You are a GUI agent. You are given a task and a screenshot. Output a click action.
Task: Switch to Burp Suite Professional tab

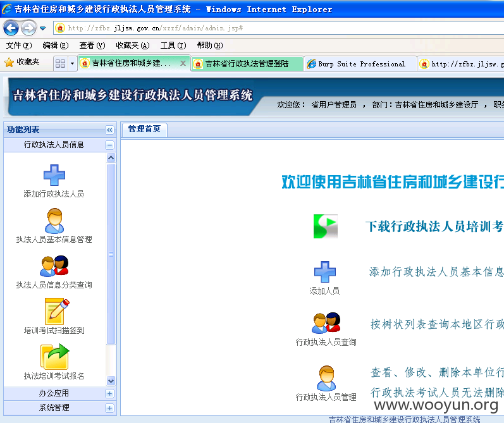point(360,64)
